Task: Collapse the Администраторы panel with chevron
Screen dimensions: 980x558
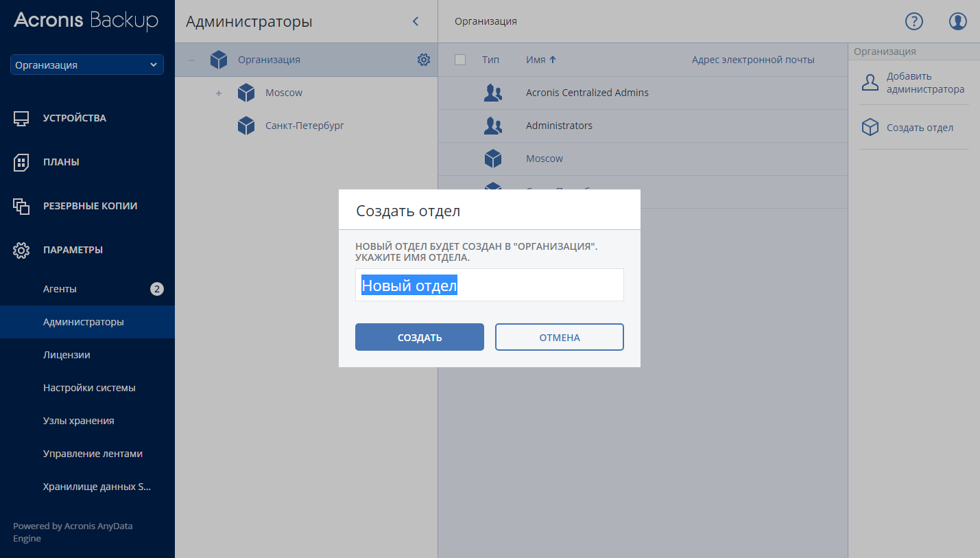Action: tap(415, 21)
